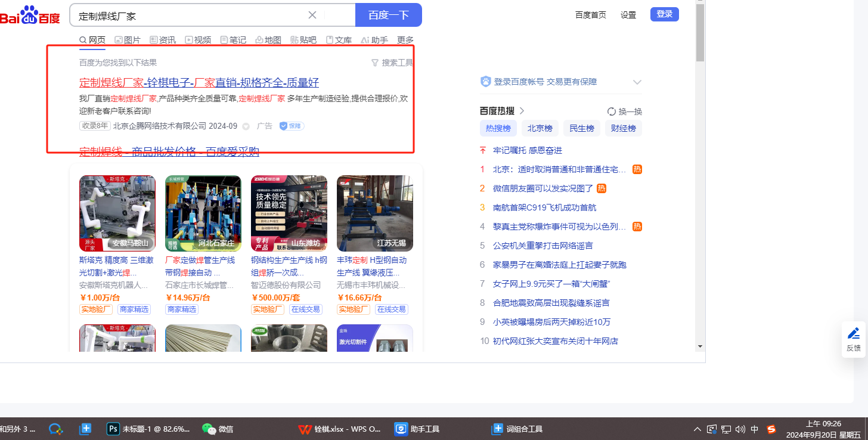Image resolution: width=868 pixels, height=440 pixels.
Task: Click 北京企腾网络技术有限公司 source name
Action: coord(159,126)
